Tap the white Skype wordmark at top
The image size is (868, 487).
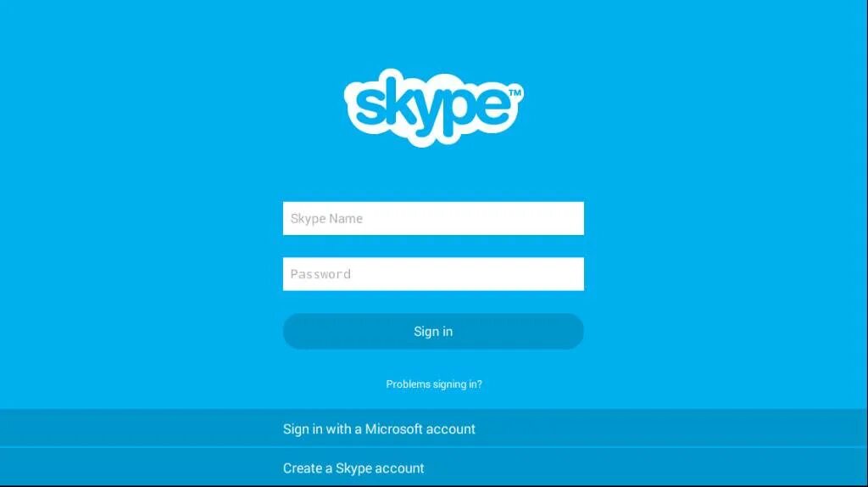point(433,108)
